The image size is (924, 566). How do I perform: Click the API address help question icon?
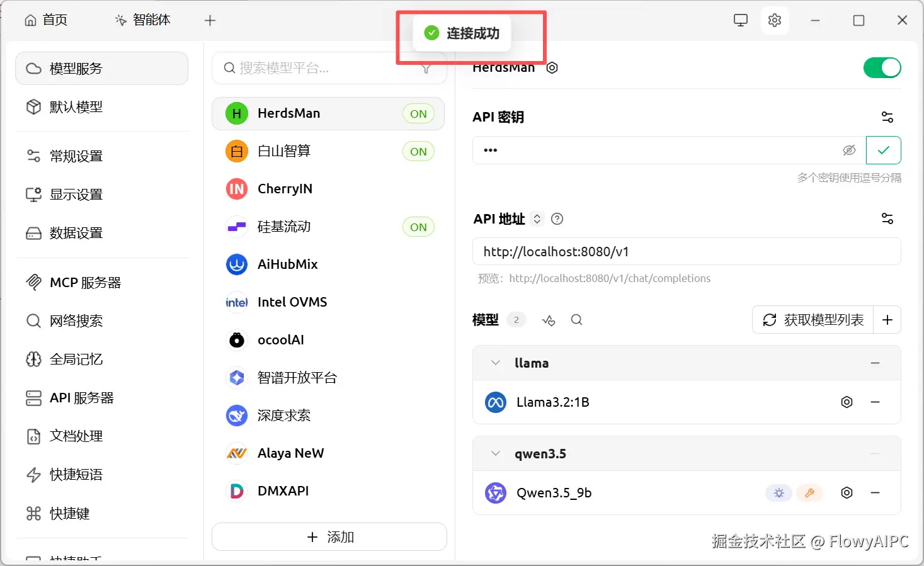click(x=557, y=219)
